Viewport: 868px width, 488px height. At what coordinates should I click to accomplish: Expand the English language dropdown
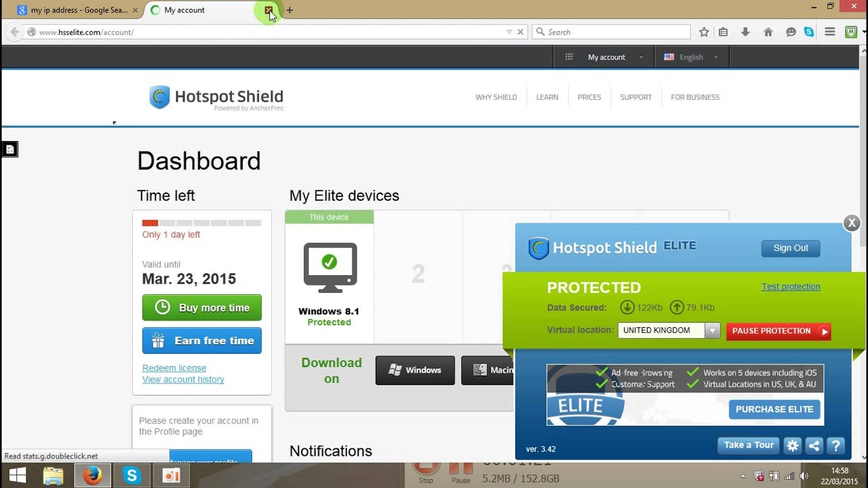(x=692, y=57)
